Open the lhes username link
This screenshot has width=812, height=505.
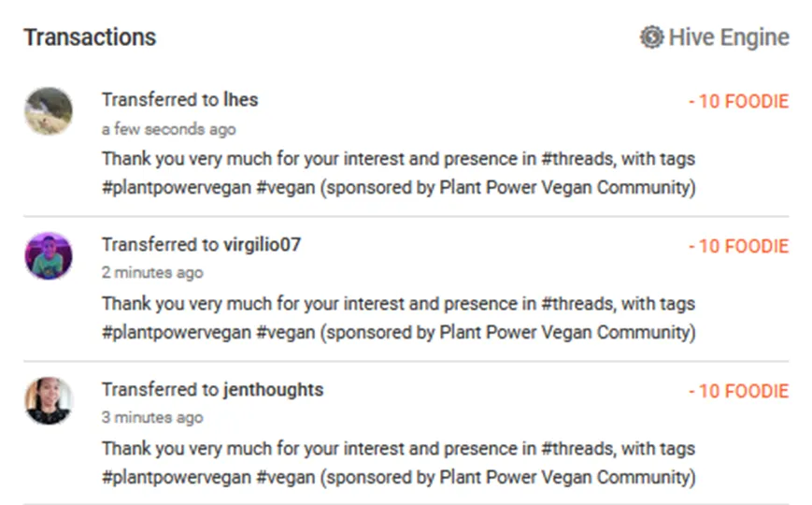(240, 100)
